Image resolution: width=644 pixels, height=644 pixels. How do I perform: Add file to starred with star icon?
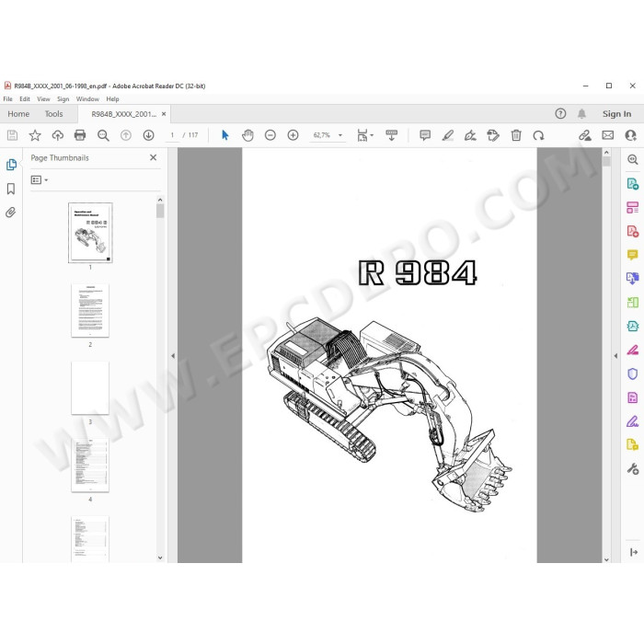point(35,135)
